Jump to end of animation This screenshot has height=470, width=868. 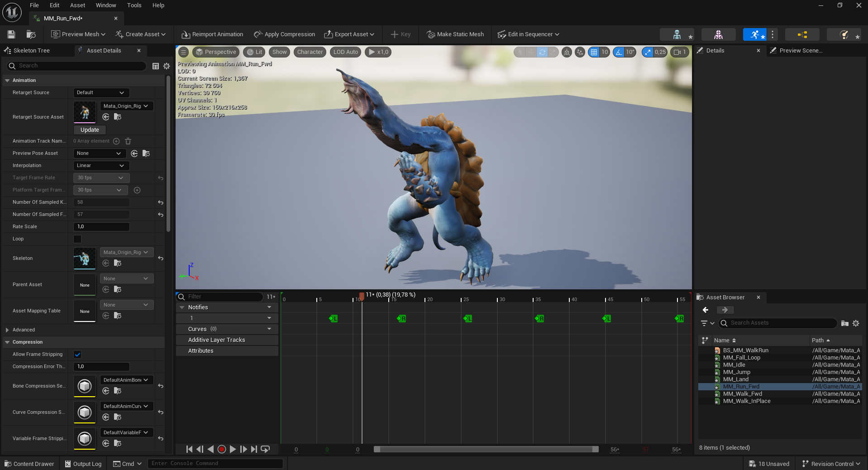254,449
